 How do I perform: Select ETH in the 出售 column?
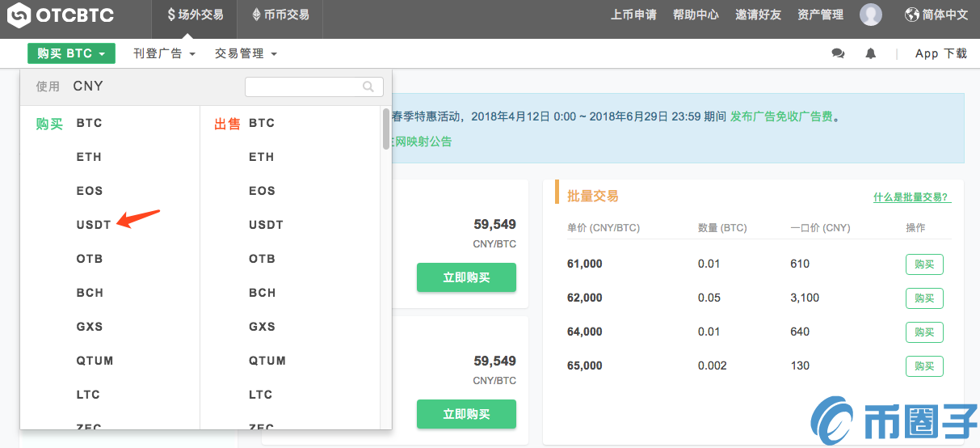click(261, 157)
